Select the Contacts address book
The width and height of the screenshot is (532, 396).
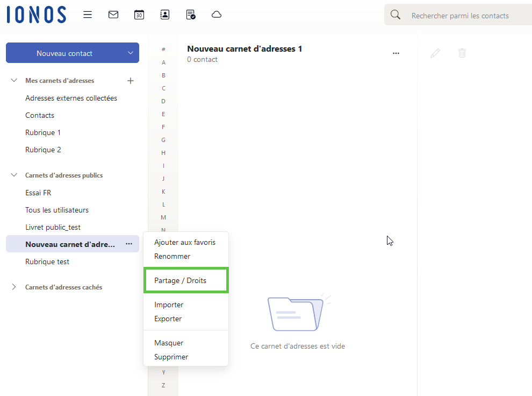40,116
